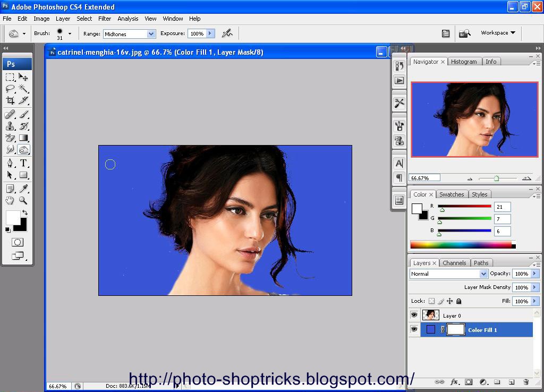Select the Burn tool in toolbox
Image resolution: width=544 pixels, height=392 pixels.
[x=23, y=149]
